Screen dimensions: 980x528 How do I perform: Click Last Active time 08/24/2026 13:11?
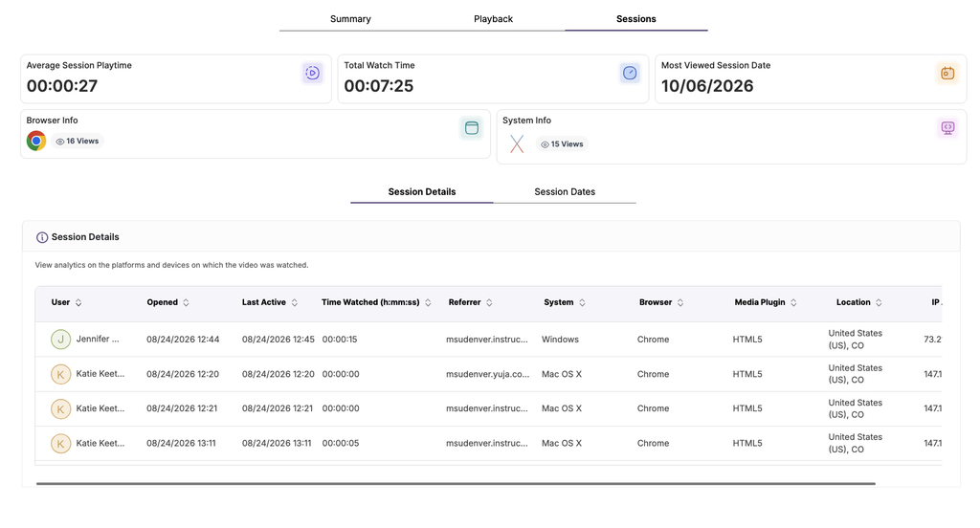coord(277,444)
